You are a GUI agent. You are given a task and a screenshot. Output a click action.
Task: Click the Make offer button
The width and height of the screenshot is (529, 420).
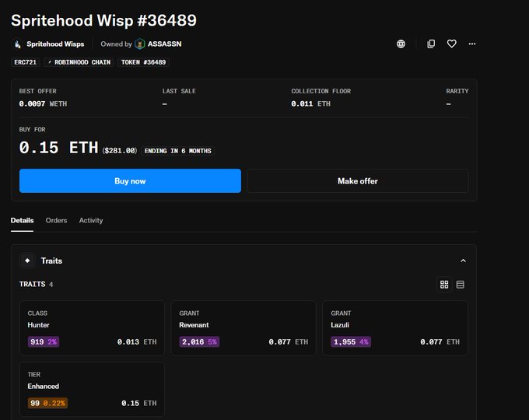358,181
